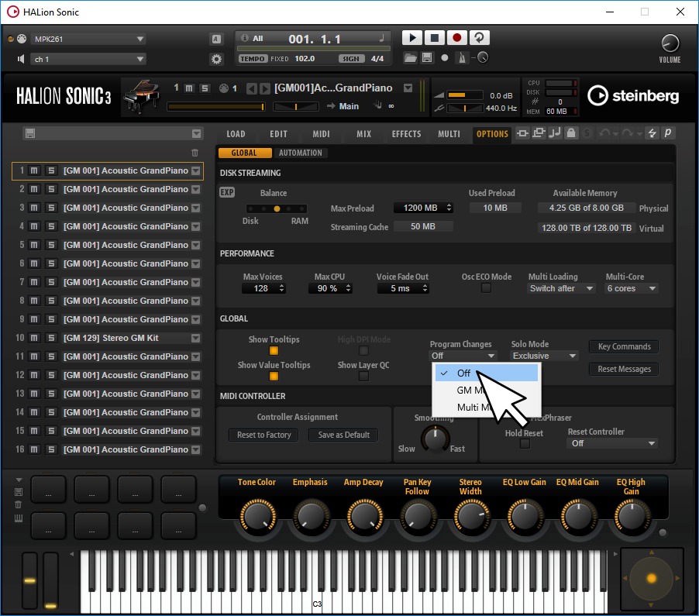Start playback with the Play button
The width and height of the screenshot is (699, 616).
pos(412,38)
